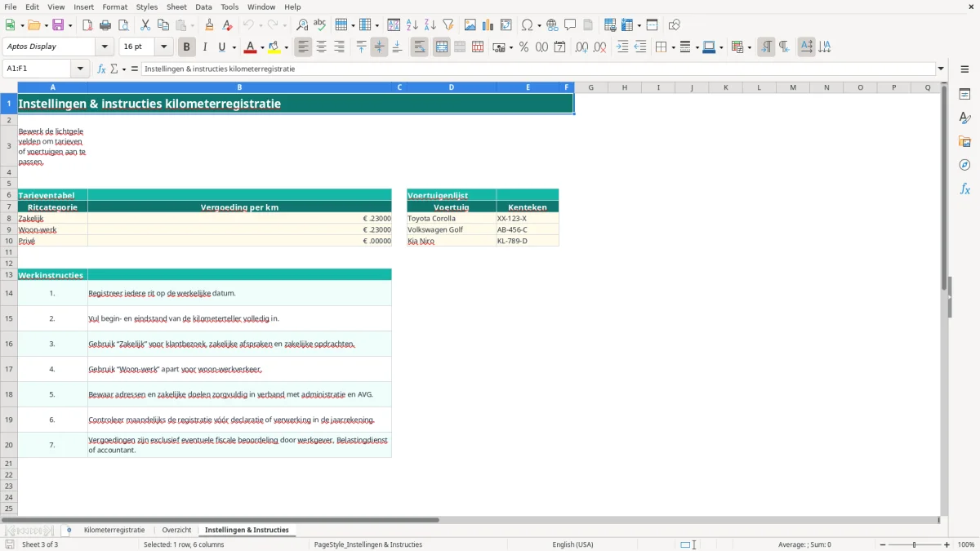Open sidebar Navigator compass icon

[x=964, y=166]
